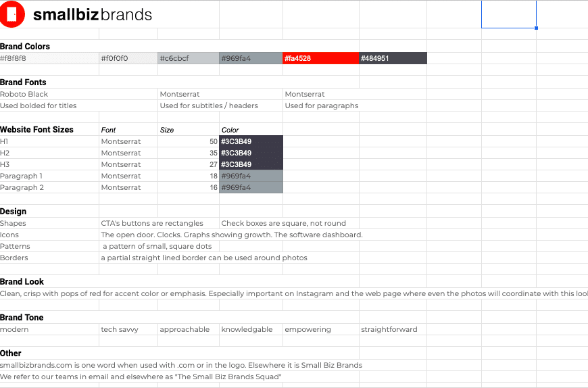Select the size 16 cell
This screenshot has height=388, width=588.
point(189,187)
